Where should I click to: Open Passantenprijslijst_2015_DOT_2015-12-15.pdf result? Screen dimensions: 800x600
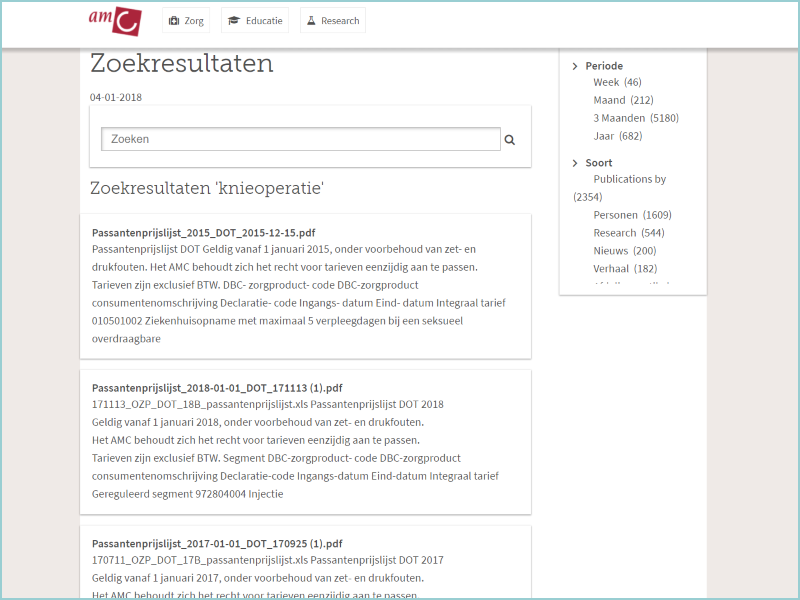(203, 232)
